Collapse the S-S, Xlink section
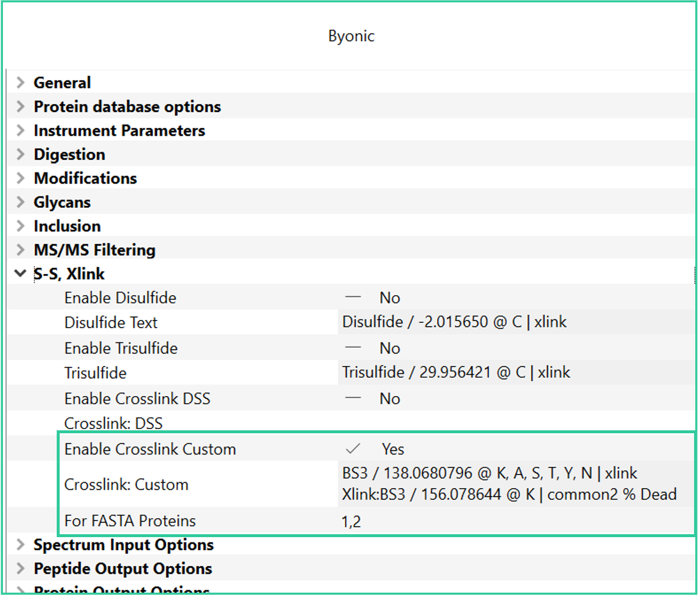 click(x=20, y=273)
